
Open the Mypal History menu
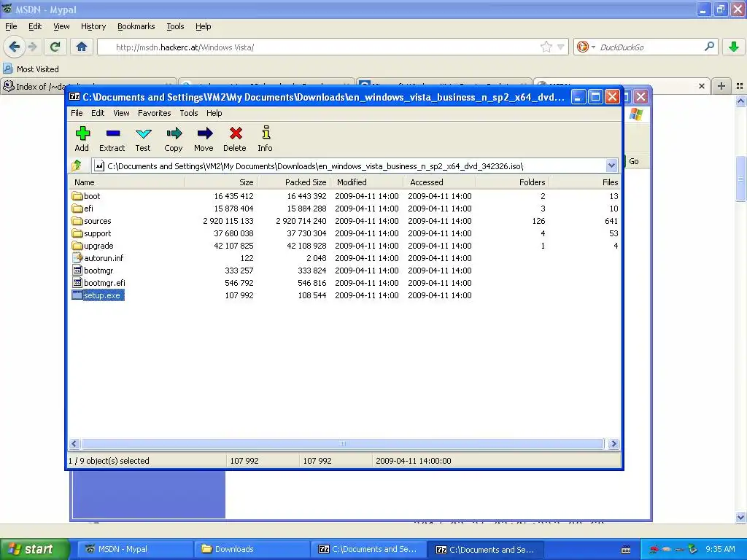[x=93, y=26]
